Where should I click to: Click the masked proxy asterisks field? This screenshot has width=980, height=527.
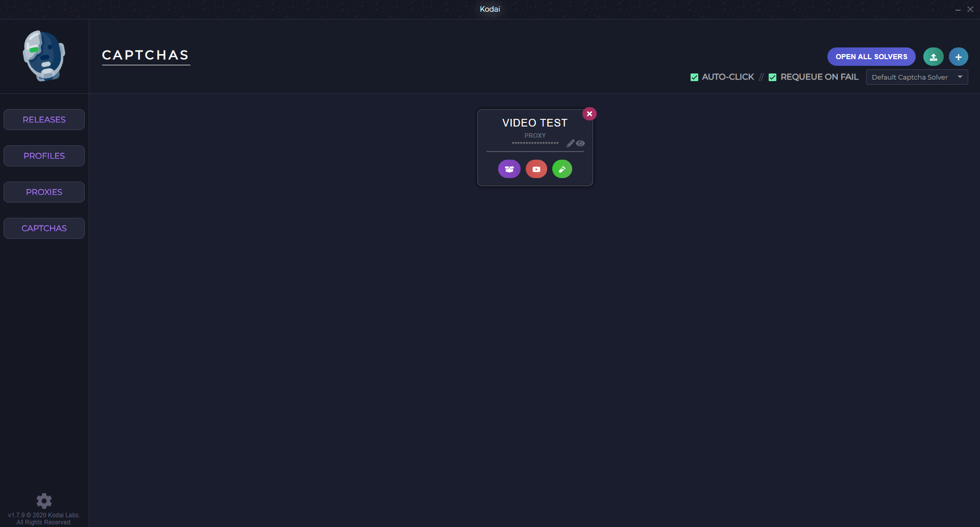tap(535, 143)
